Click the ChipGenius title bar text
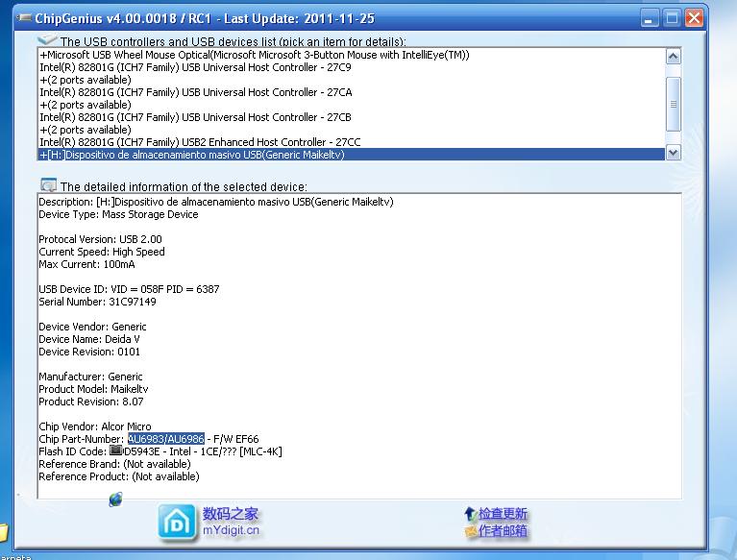Screen dimensions: 737x560 (x=205, y=19)
